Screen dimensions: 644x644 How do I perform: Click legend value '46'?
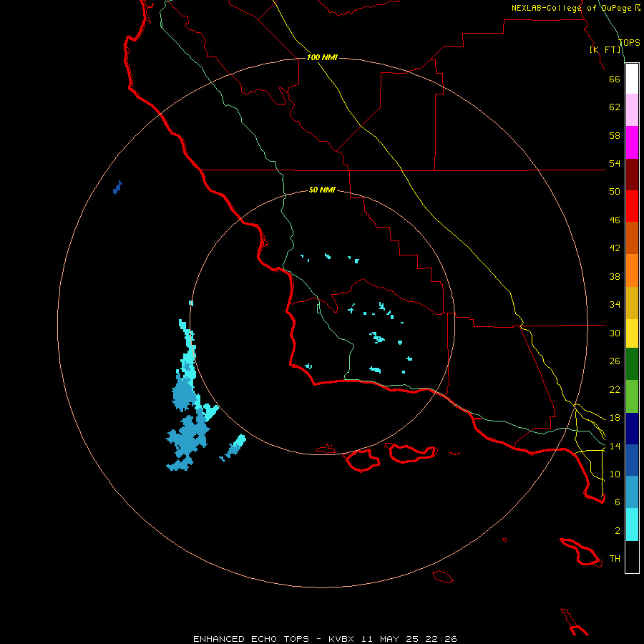click(x=615, y=220)
